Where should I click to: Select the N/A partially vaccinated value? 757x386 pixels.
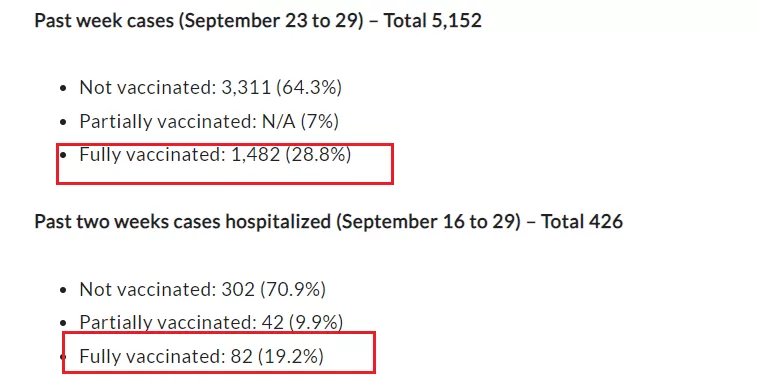pos(278,121)
